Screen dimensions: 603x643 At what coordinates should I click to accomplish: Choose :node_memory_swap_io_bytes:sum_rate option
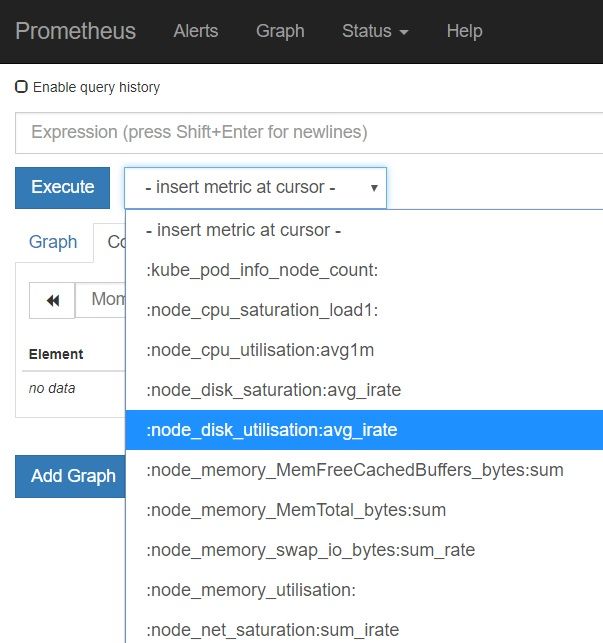pyautogui.click(x=364, y=550)
